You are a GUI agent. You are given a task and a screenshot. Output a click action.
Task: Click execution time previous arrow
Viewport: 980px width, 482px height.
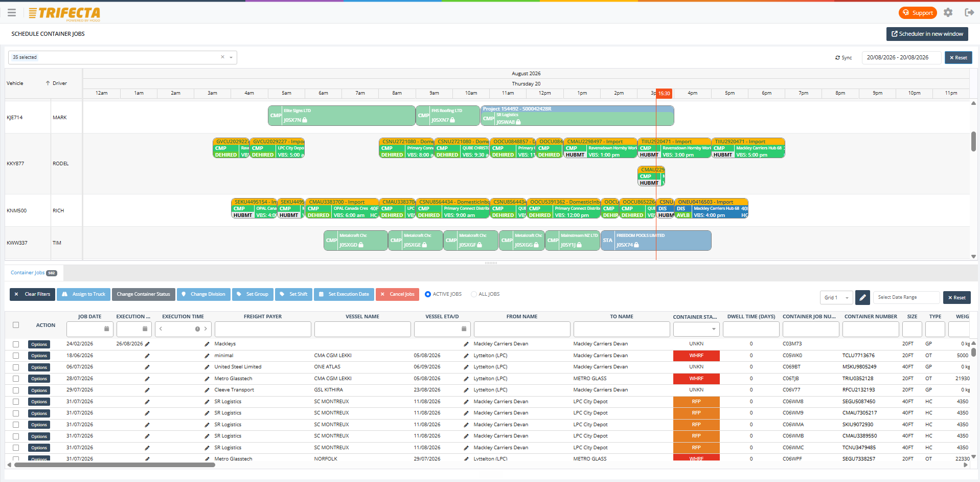pyautogui.click(x=161, y=329)
